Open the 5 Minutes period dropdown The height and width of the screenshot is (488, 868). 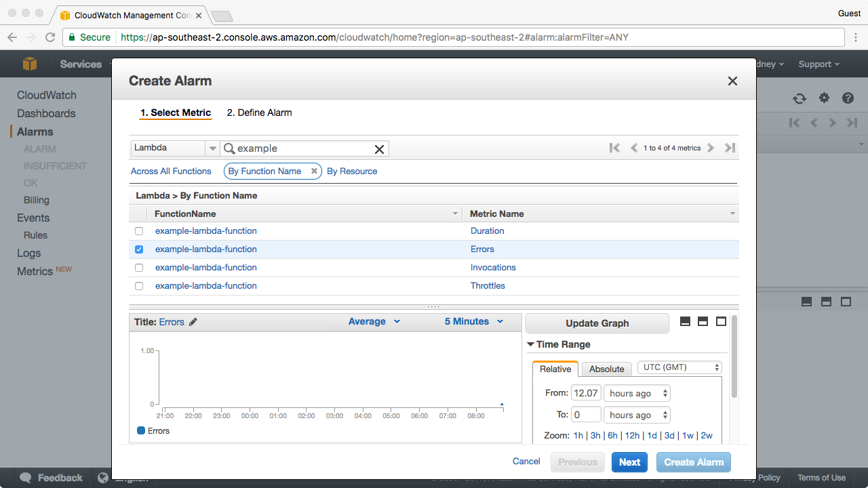point(474,322)
